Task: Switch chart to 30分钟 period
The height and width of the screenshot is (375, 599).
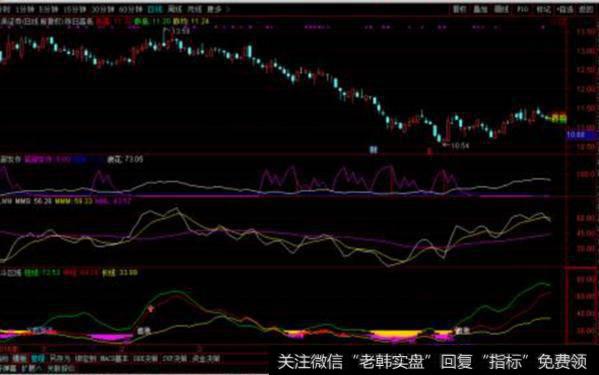Action: (103, 9)
